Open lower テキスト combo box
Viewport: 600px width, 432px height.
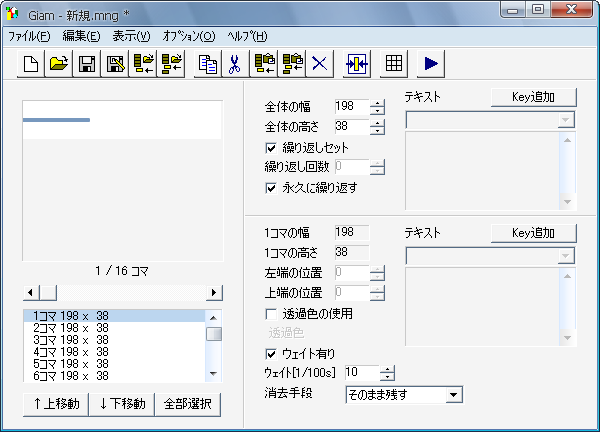click(x=490, y=256)
